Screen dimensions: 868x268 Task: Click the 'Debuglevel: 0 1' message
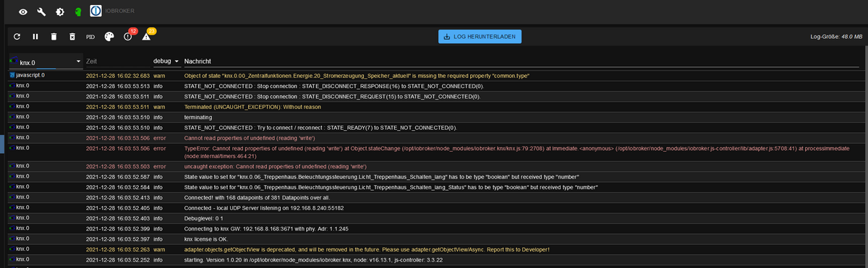point(204,218)
